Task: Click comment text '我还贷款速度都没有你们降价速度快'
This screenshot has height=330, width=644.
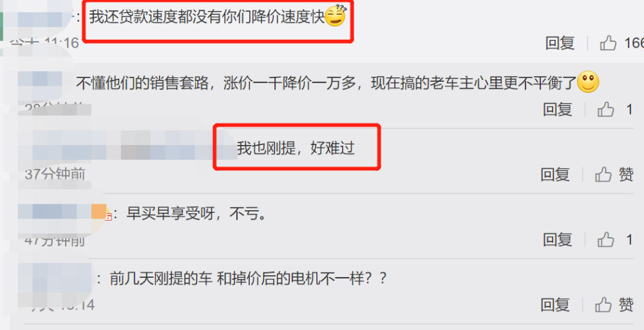Action: click(207, 17)
